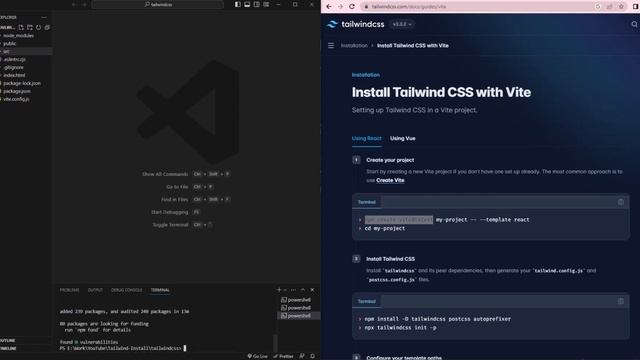Screen dimensions: 640x360
Task: Select the Terminal panel tab
Action: [160, 290]
